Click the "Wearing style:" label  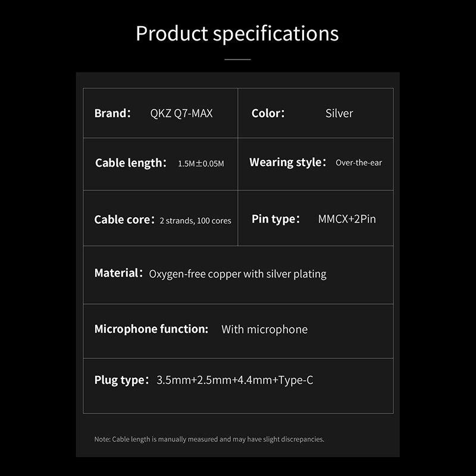287,162
